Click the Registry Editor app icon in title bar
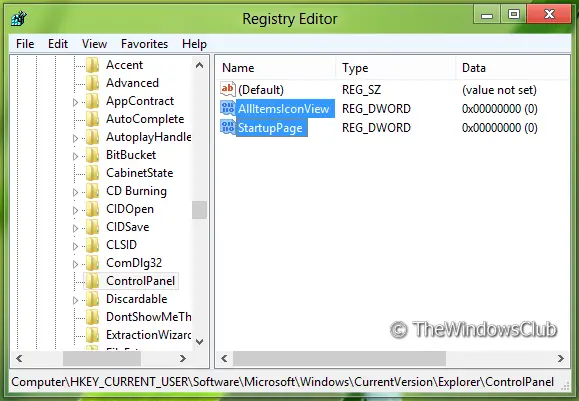This screenshot has height=401, width=579. pyautogui.click(x=18, y=18)
